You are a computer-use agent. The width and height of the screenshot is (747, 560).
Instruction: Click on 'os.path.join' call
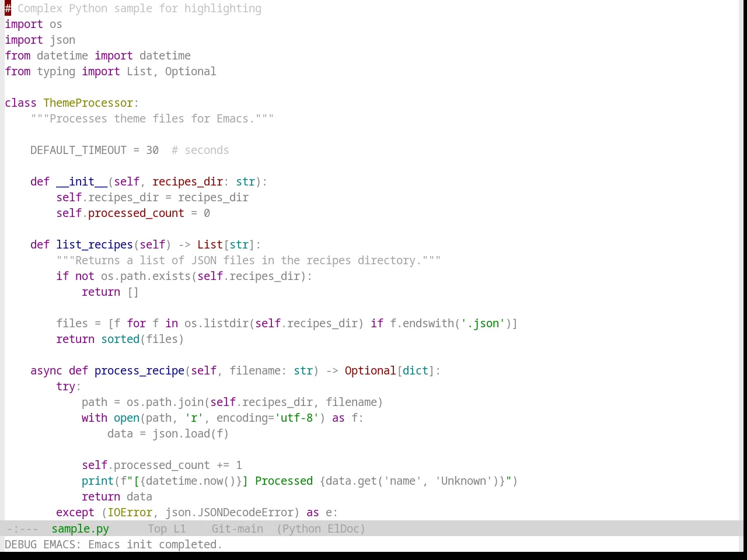click(165, 402)
